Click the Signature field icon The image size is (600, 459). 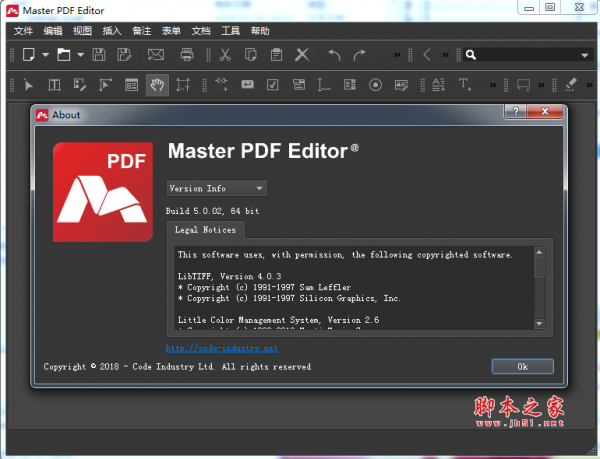401,85
